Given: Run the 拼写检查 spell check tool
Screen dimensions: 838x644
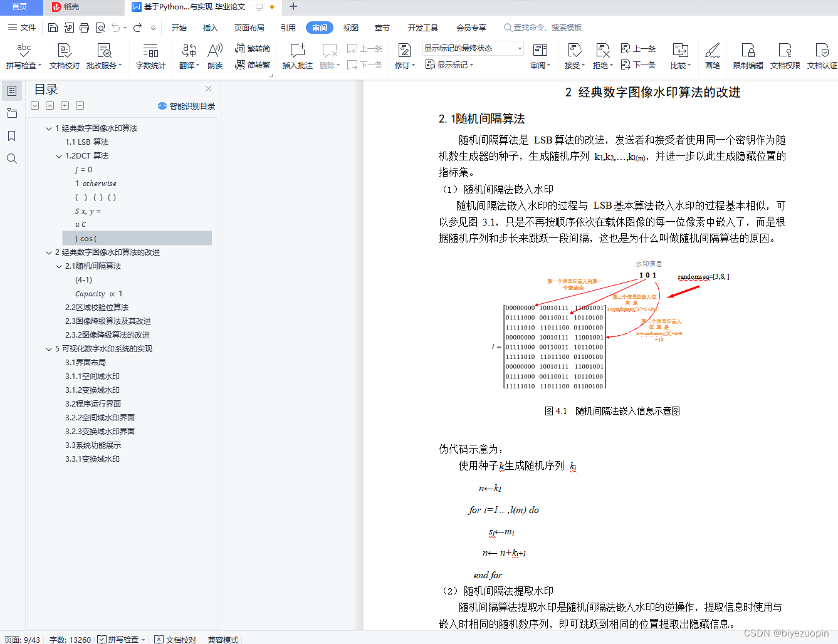Looking at the screenshot, I should point(23,56).
